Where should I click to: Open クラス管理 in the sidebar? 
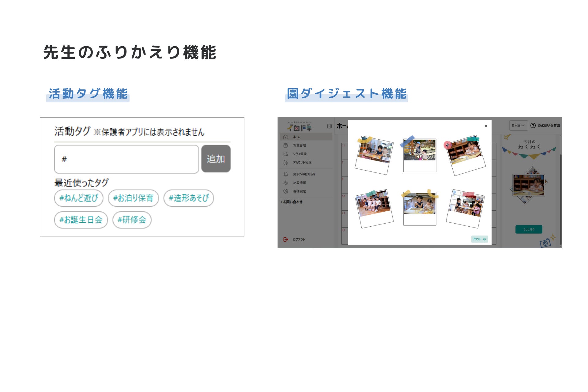click(x=300, y=154)
